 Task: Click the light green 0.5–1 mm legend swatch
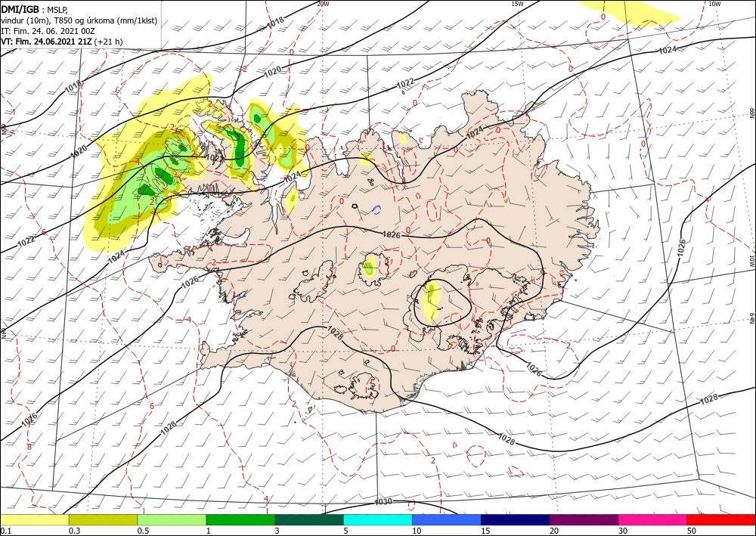tap(172, 519)
